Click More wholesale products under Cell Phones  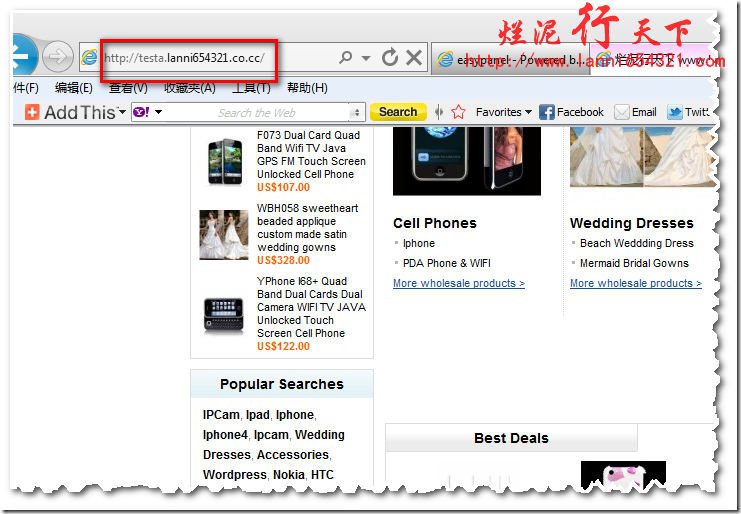pyautogui.click(x=459, y=283)
